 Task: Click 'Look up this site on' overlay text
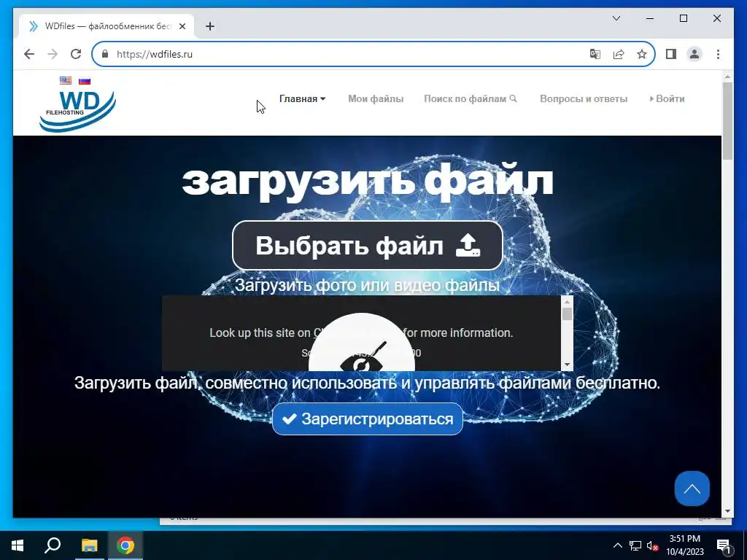point(260,332)
